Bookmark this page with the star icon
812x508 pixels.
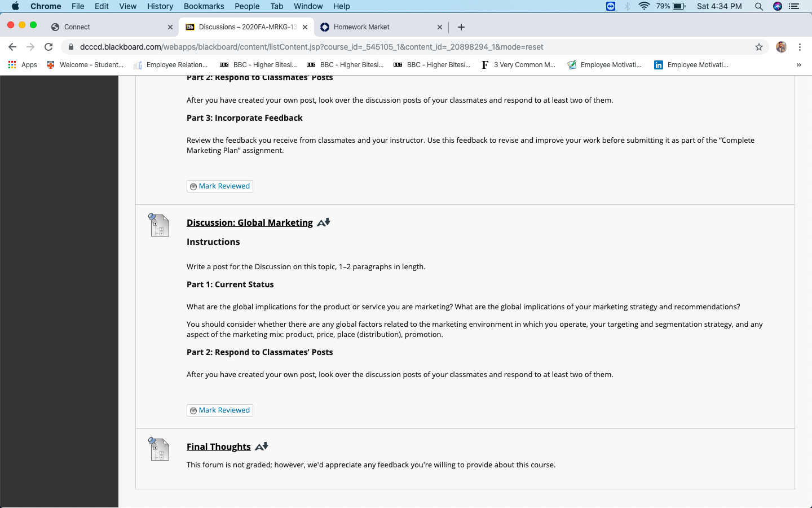point(759,47)
